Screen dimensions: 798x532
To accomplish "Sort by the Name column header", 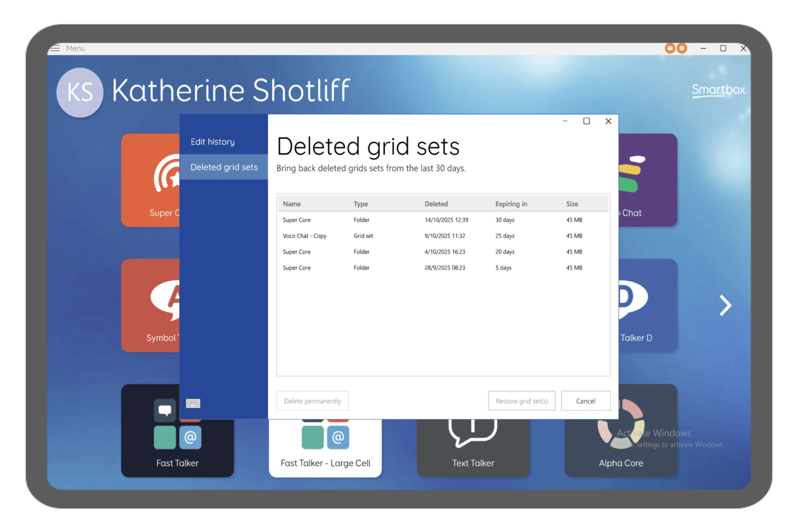I will [292, 204].
